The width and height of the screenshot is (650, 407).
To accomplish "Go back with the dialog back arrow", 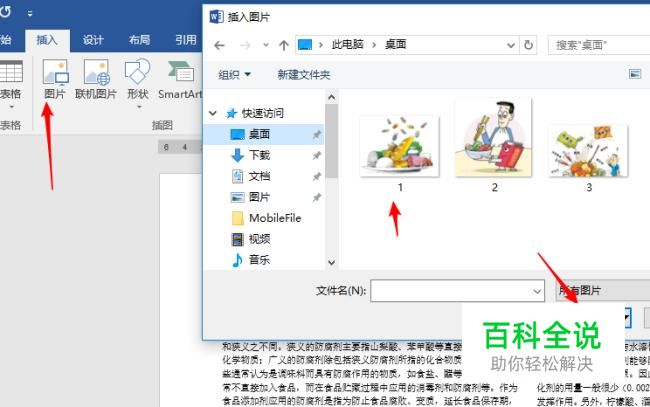I will click(219, 45).
